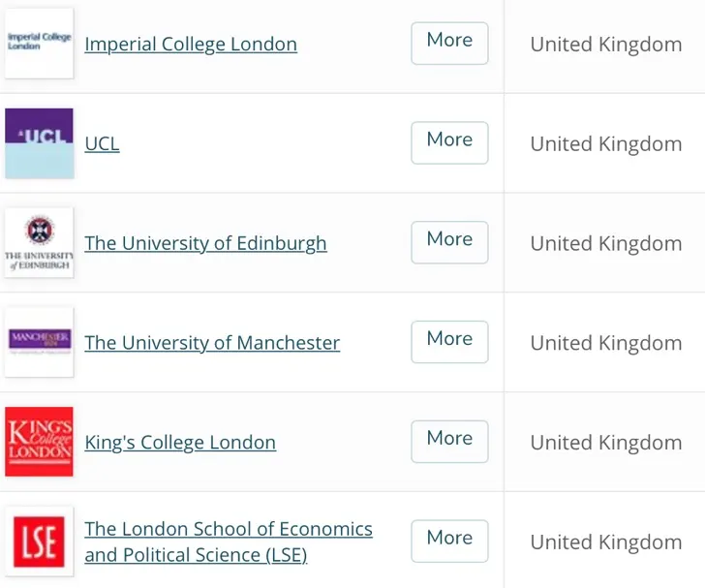Open the UCL university link
Image resolution: width=705 pixels, height=588 pixels.
tap(102, 144)
